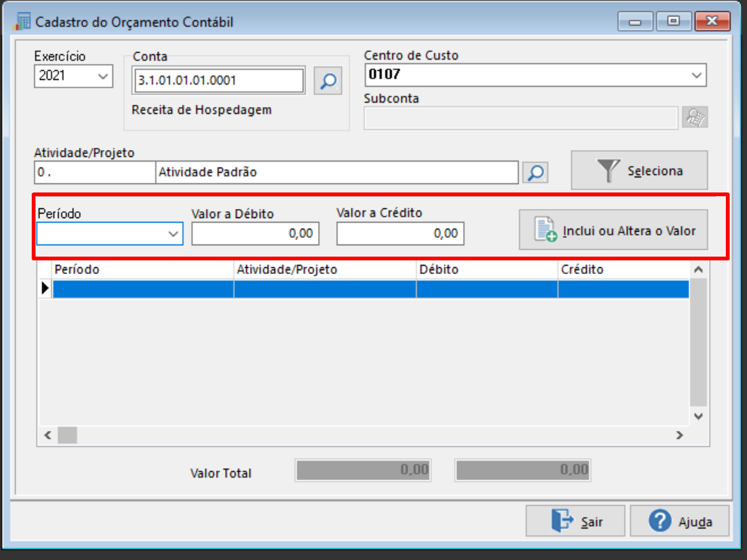
Task: Click the Atividade/Projeto code field
Action: pyautogui.click(x=95, y=172)
